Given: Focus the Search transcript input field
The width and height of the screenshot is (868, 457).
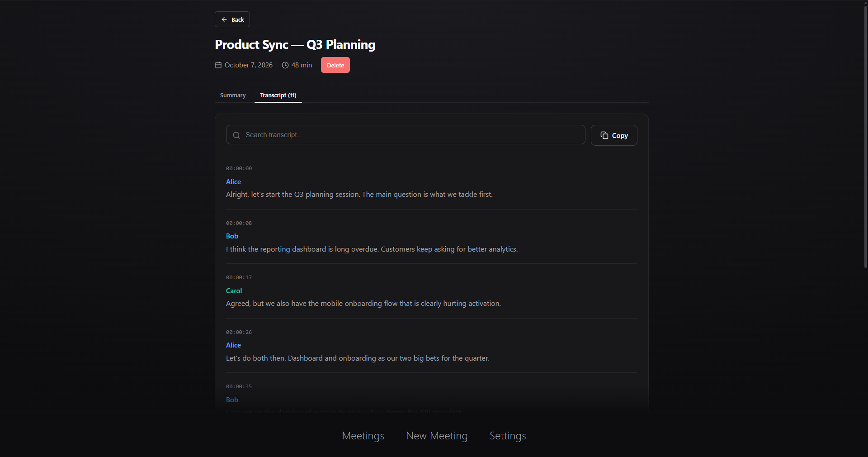Looking at the screenshot, I should (x=406, y=135).
